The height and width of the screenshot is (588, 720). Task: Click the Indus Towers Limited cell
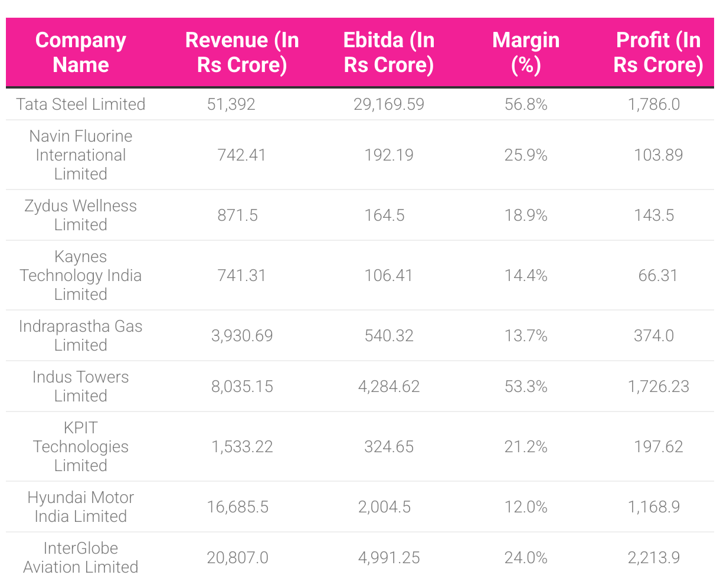81,386
